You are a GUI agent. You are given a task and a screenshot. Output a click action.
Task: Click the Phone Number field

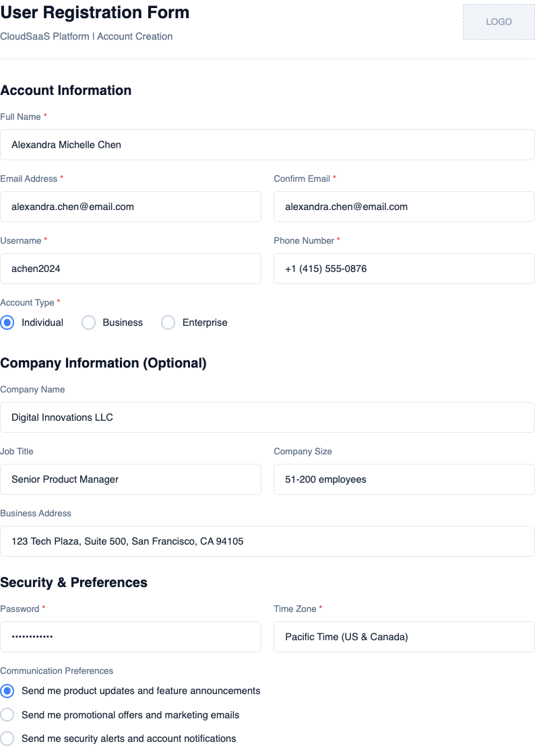point(404,268)
